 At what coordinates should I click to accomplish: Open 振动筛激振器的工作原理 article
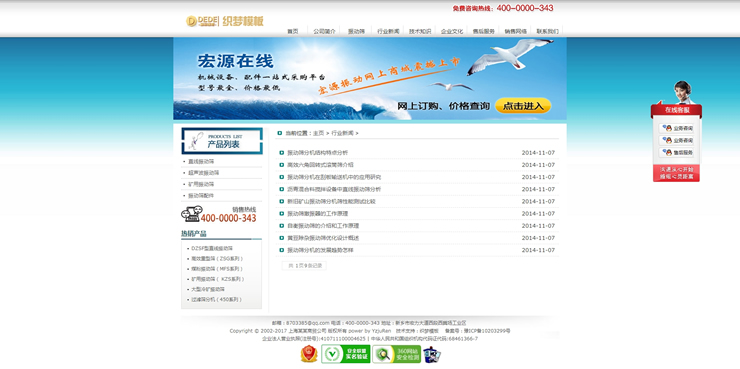[x=318, y=214]
